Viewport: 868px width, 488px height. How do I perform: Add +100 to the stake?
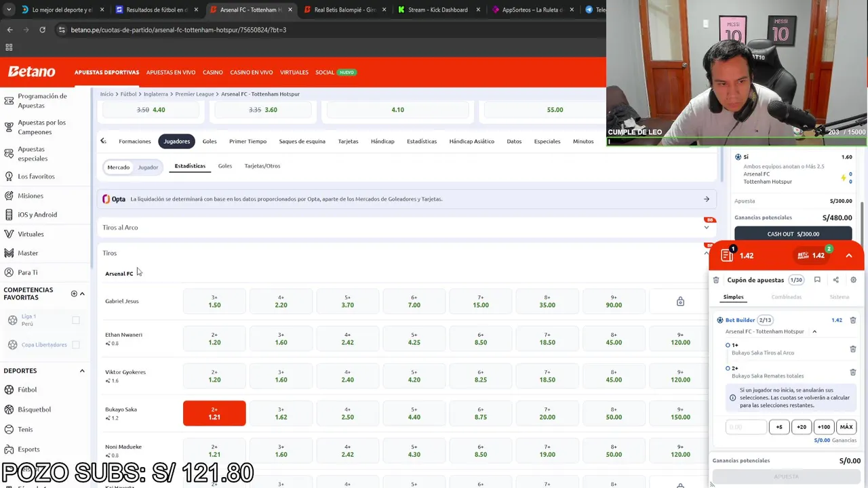[x=824, y=427]
